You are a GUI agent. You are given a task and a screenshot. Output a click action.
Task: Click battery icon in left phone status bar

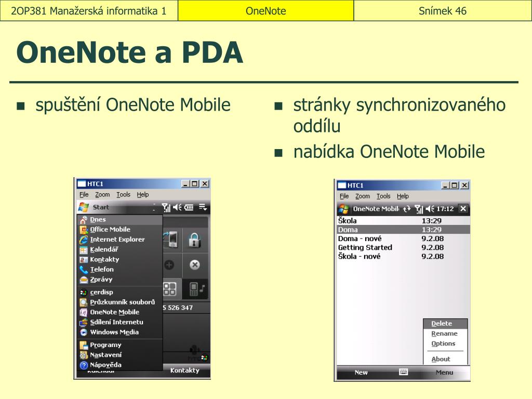pyautogui.click(x=189, y=207)
